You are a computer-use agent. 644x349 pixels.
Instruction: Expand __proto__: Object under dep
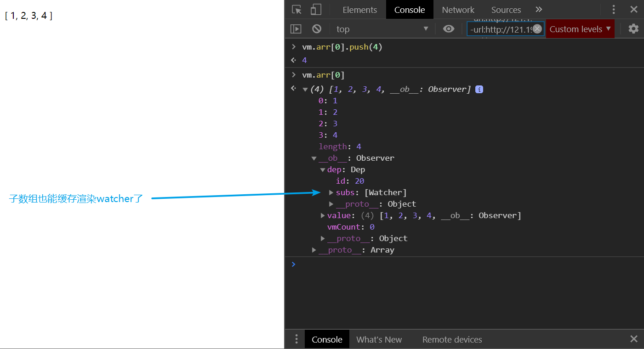331,204
